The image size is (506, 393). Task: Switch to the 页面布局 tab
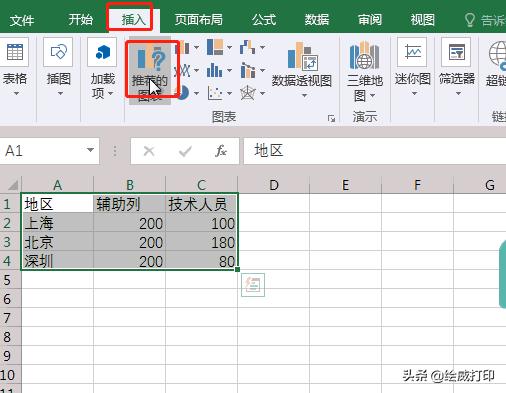click(198, 20)
